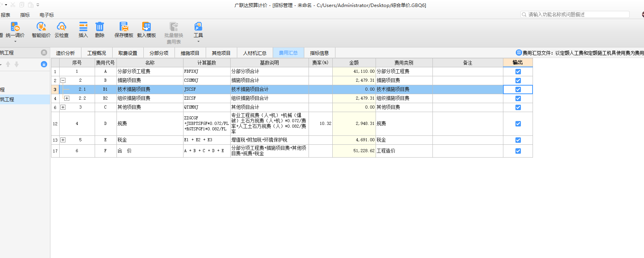Select the 费用汇总 tab
This screenshot has height=258, width=644.
[288, 53]
